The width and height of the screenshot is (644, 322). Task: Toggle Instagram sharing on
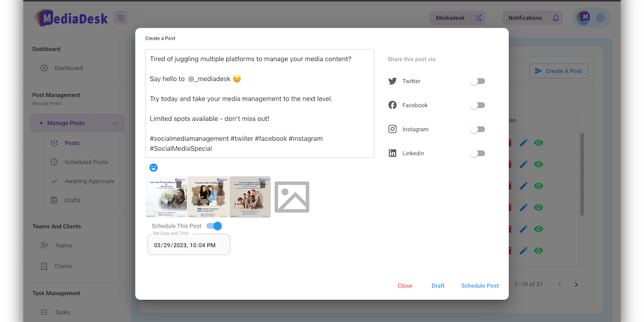pyautogui.click(x=477, y=130)
